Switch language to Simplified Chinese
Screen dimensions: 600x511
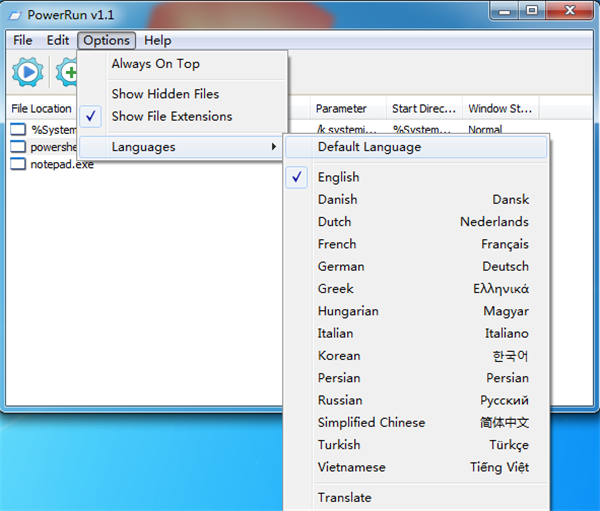point(371,422)
